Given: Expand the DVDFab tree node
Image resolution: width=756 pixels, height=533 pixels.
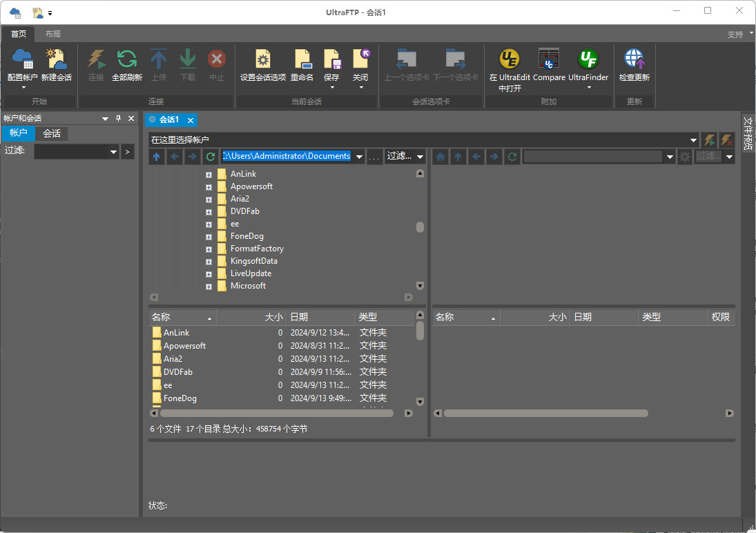Looking at the screenshot, I should [209, 212].
